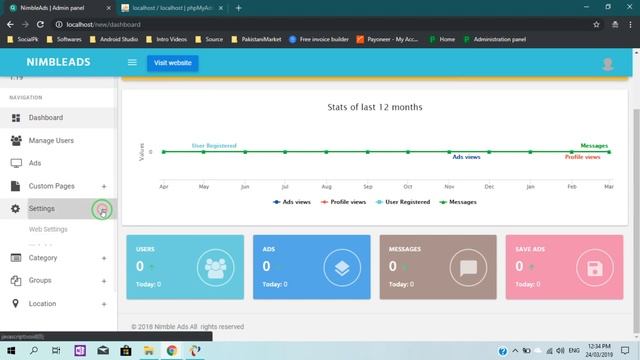Show hidden system tray icons

click(515, 351)
